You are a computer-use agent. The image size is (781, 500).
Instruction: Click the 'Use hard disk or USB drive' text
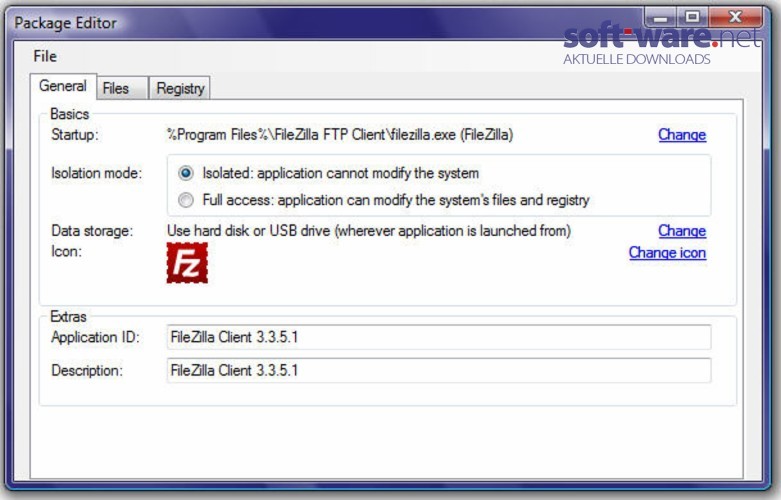pyautogui.click(x=369, y=231)
